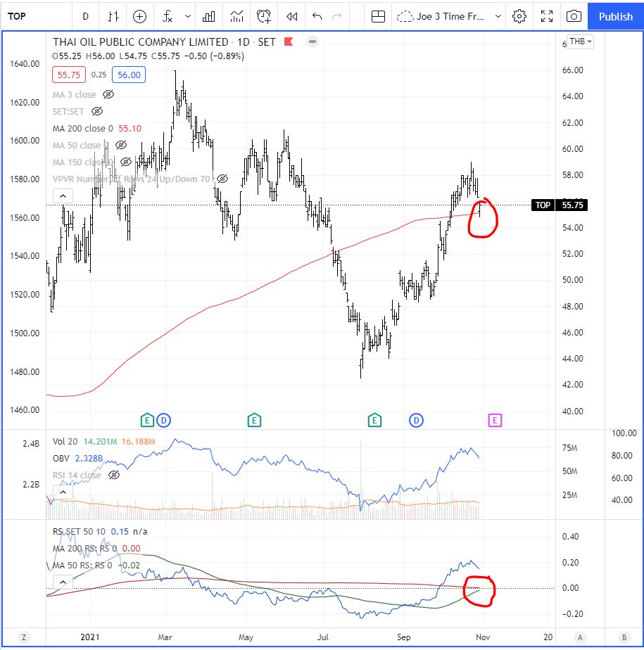Click the Z timezone button at bottom left
The image size is (644, 650).
tap(24, 637)
